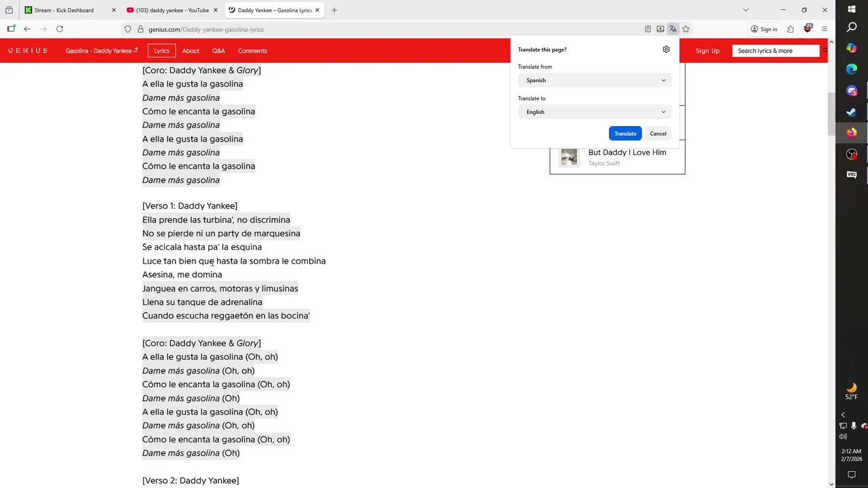Screen dimensions: 868x488
Task: Focus the Search lyrics & more field
Action: coord(776,51)
